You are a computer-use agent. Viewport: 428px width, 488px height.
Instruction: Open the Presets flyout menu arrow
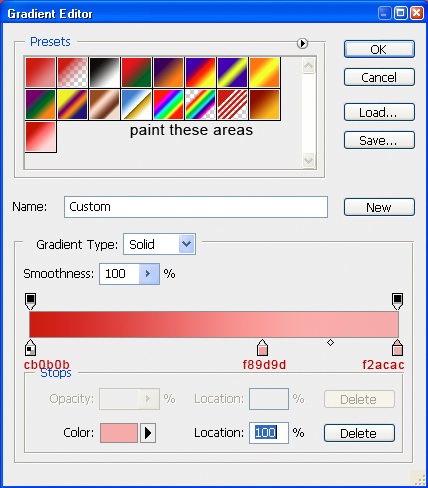[x=302, y=43]
